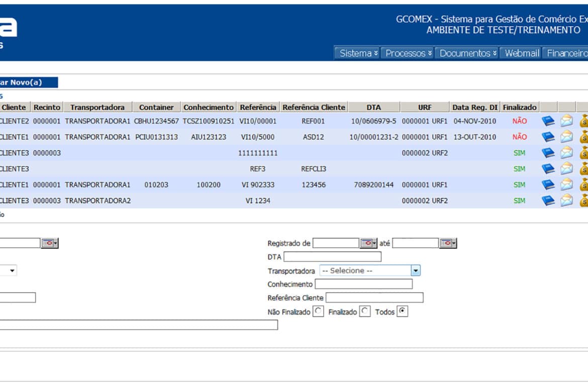Open money bag icon in VI 902333 row
Image resolution: width=588 pixels, height=392 pixels.
(584, 185)
